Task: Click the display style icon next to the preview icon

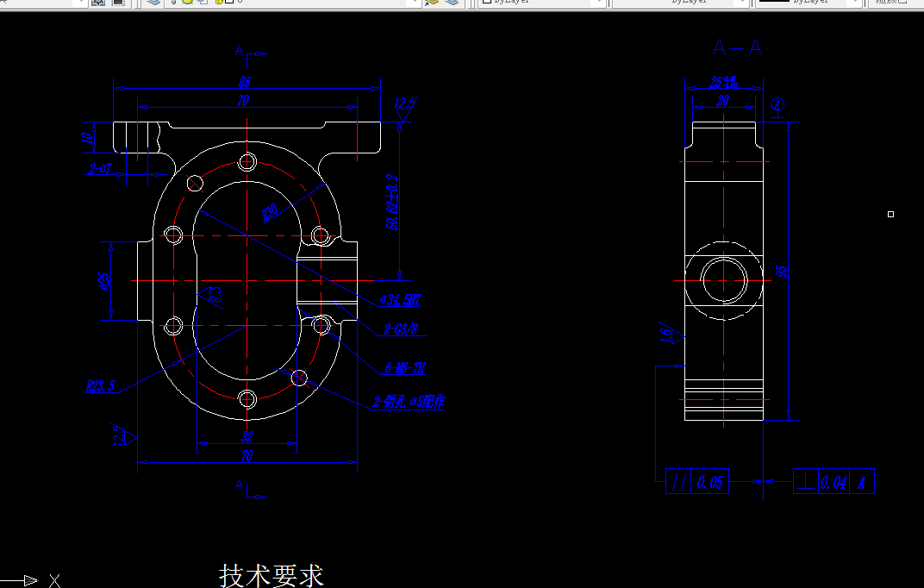Action: click(x=116, y=3)
